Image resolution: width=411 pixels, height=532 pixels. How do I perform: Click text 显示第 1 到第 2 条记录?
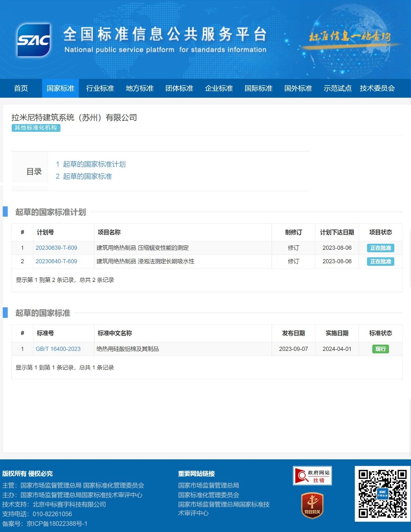coord(45,280)
